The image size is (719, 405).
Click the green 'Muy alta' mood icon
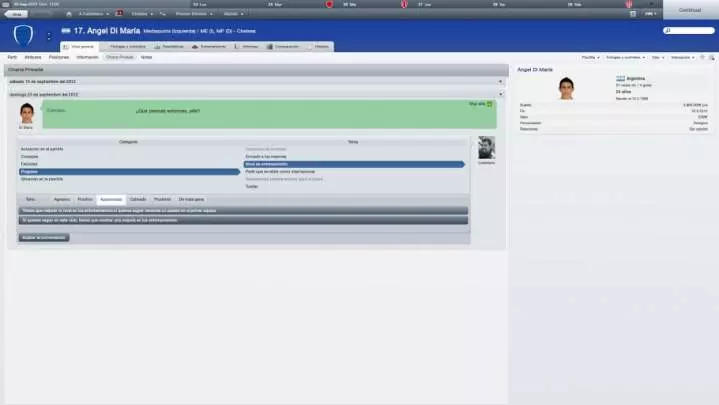[x=489, y=104]
